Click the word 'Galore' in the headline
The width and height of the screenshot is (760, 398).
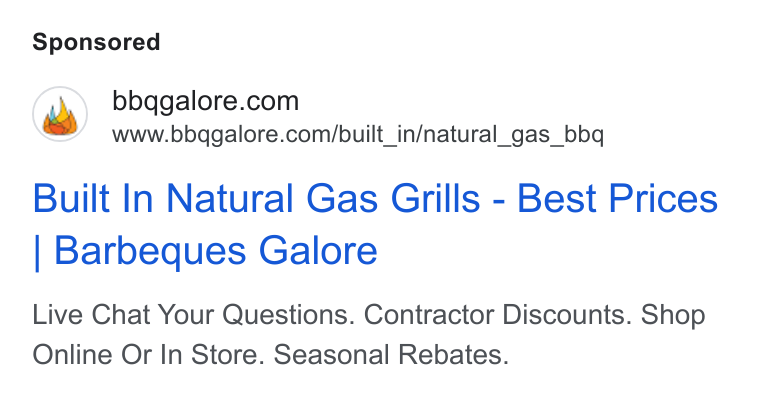[318, 251]
